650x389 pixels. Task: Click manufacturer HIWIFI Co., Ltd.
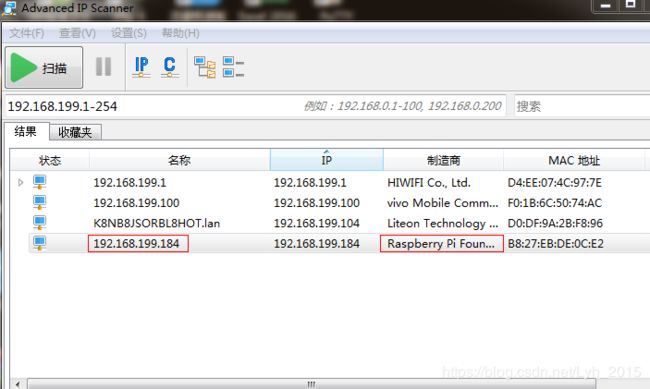(x=429, y=182)
